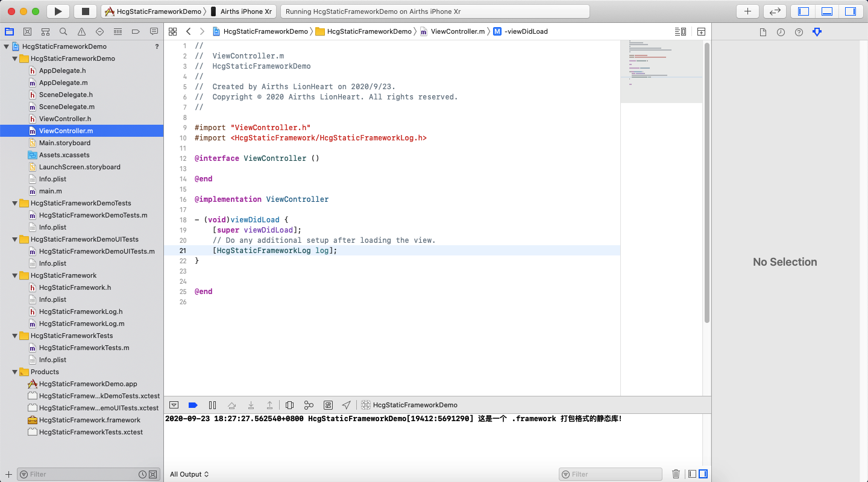This screenshot has height=482, width=868.
Task: Click the console Filter field
Action: click(x=610, y=474)
